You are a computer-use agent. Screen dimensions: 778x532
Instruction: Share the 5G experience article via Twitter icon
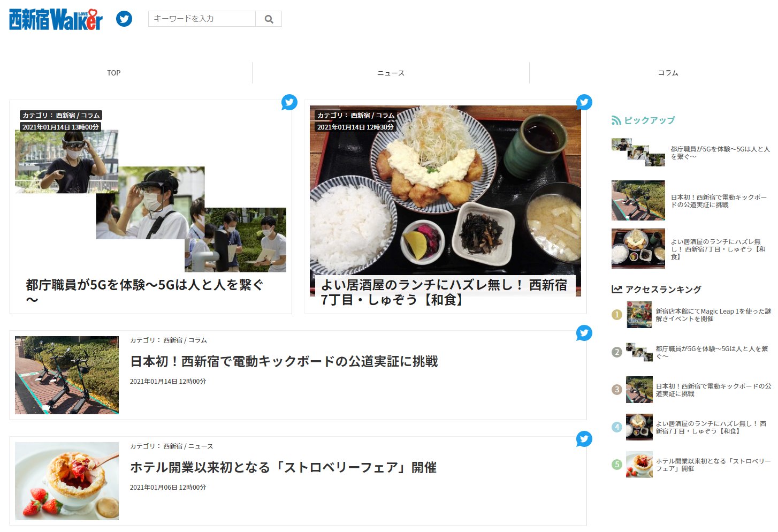(289, 102)
